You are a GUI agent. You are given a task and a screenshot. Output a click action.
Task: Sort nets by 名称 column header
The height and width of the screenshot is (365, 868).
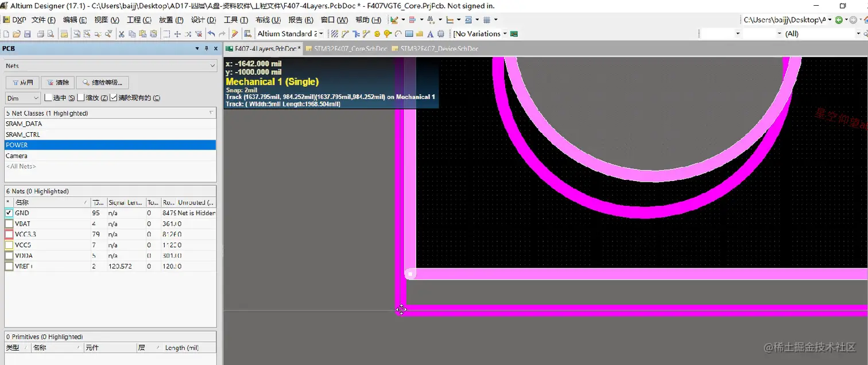(52, 202)
